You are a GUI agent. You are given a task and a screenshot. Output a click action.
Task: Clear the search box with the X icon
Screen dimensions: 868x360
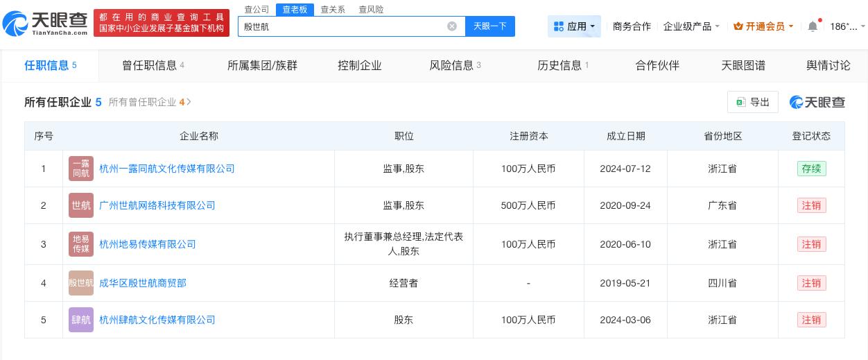pyautogui.click(x=452, y=26)
